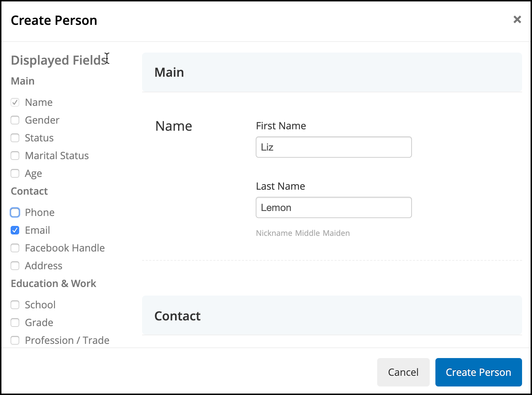This screenshot has height=395, width=532.
Task: Click the large Name row label
Action: click(x=174, y=126)
